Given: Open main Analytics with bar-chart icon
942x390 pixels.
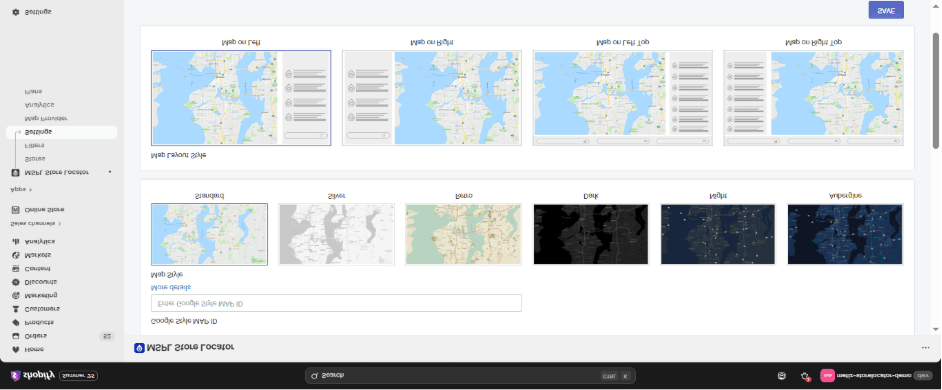Looking at the screenshot, I should tap(39, 242).
